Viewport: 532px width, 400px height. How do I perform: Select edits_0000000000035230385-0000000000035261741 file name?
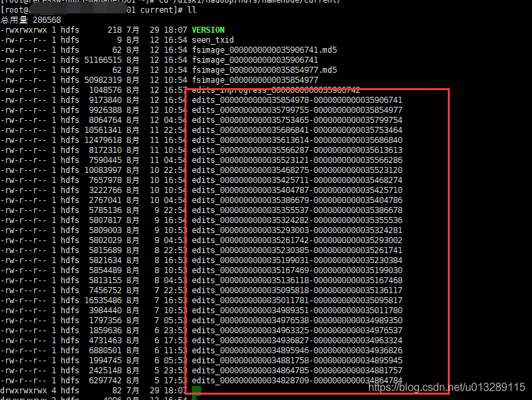297,250
